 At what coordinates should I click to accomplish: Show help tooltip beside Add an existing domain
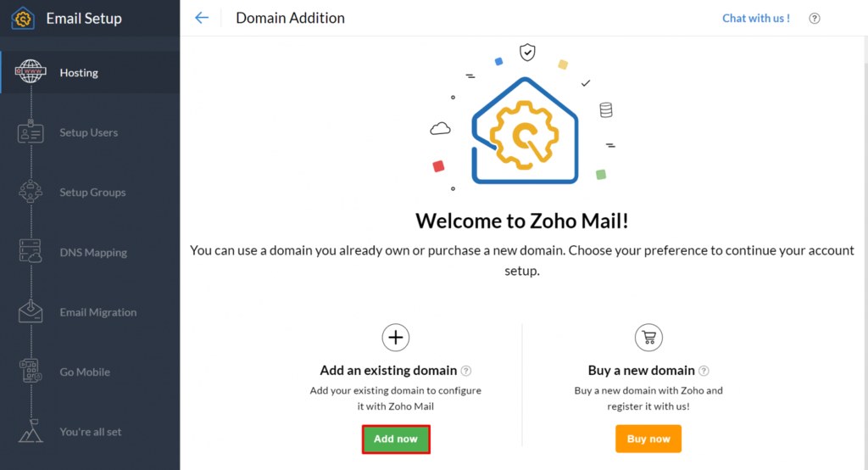click(x=466, y=371)
